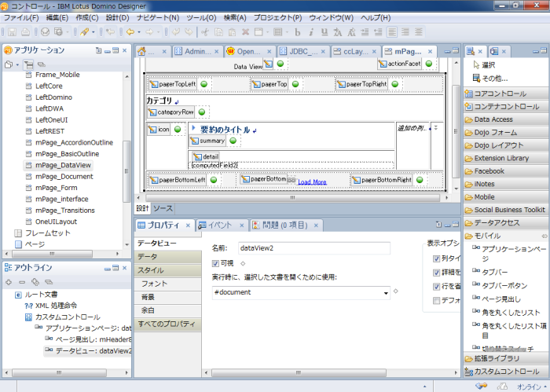Image resolution: width=550 pixels, height=392 pixels.
Task: Click the Copy toolbar icon
Action: 218,32
